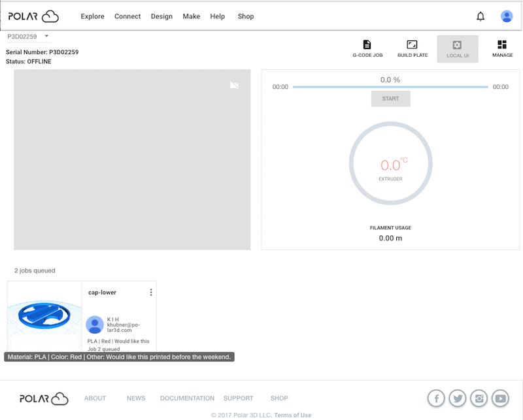This screenshot has width=523, height=420.
Task: Open the Design menu
Action: point(161,16)
